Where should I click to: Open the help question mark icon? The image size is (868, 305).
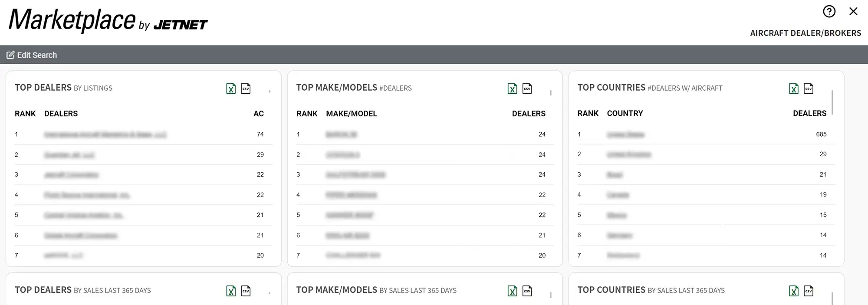click(x=829, y=11)
